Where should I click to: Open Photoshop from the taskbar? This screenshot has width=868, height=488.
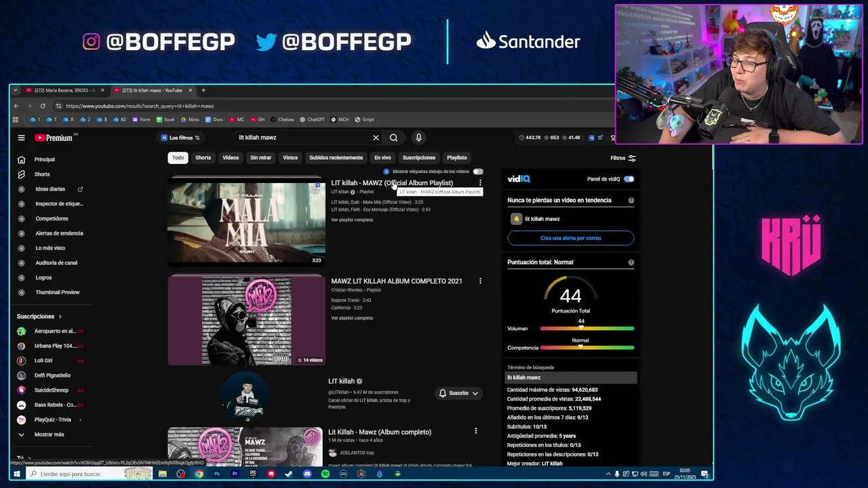217,474
